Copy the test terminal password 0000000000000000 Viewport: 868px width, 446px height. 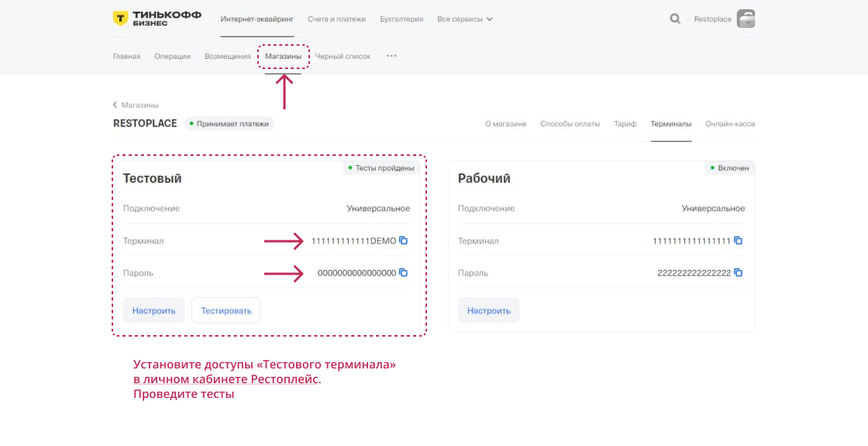404,272
